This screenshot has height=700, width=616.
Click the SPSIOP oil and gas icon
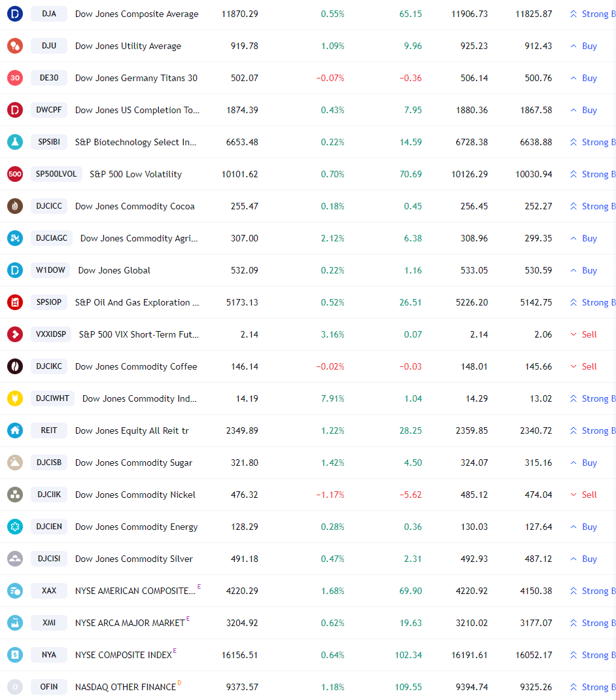pyautogui.click(x=15, y=302)
